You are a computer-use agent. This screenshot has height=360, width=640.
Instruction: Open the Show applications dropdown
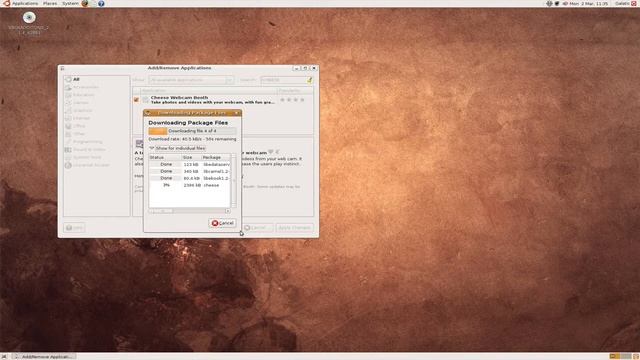pyautogui.click(x=191, y=80)
